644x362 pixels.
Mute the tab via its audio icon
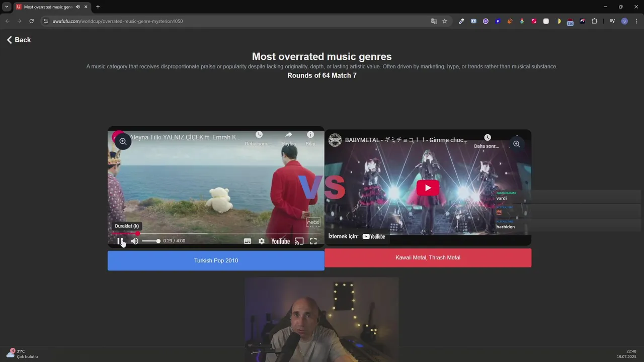(77, 7)
